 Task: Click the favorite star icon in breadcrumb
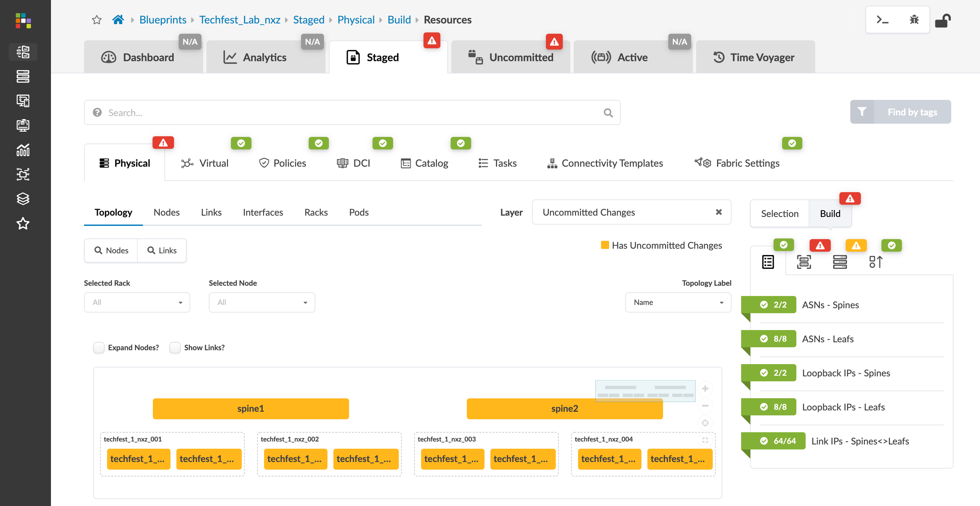[x=97, y=20]
